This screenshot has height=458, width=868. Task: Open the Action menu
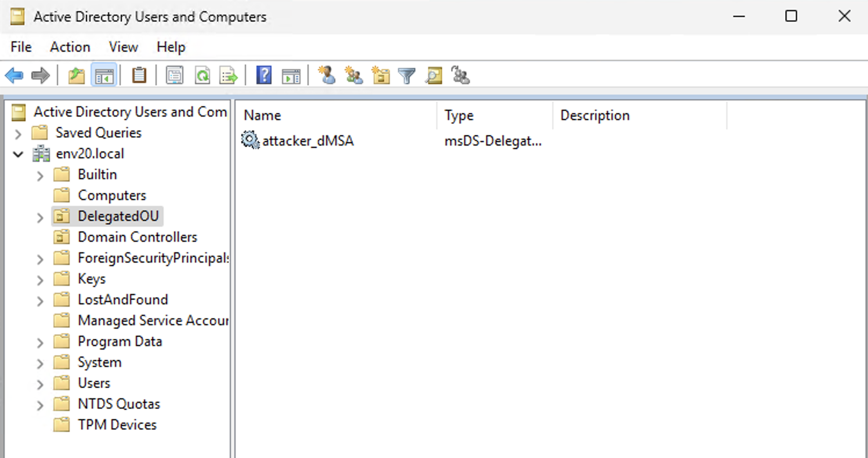click(x=70, y=47)
